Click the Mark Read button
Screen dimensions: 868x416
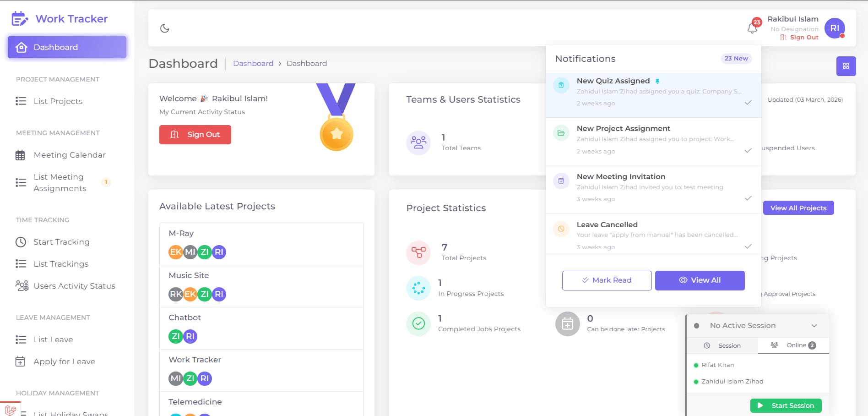click(x=607, y=280)
